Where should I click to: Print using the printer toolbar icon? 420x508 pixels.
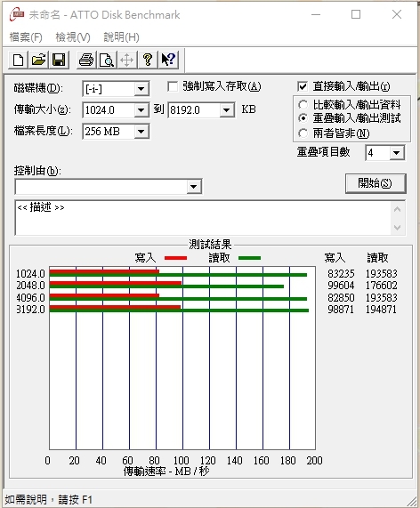pos(86,60)
